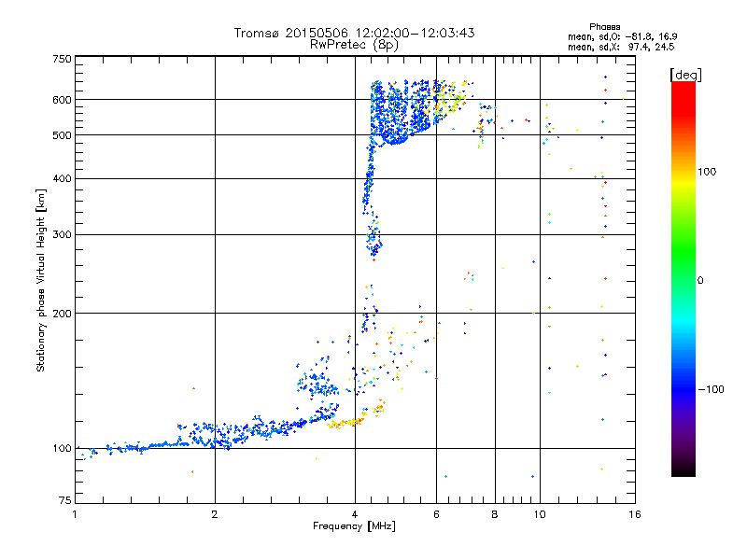Image resolution: width=747 pixels, height=560 pixels.
Task: Click the x-axis label '1'
Action: [x=75, y=514]
